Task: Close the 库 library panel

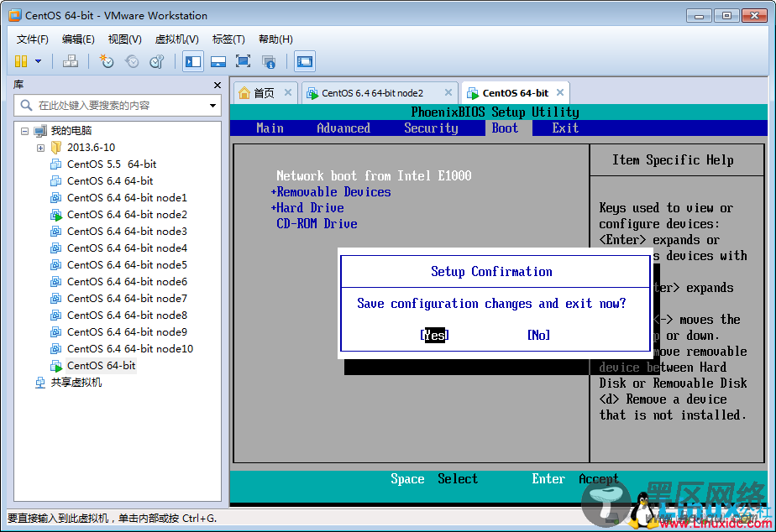Action: point(218,85)
